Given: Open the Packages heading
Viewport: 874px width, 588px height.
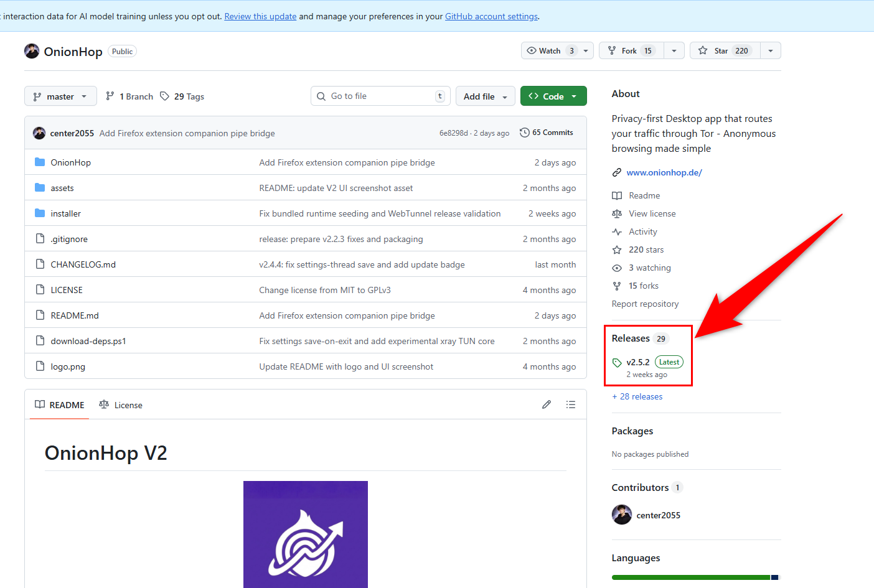Looking at the screenshot, I should point(632,431).
